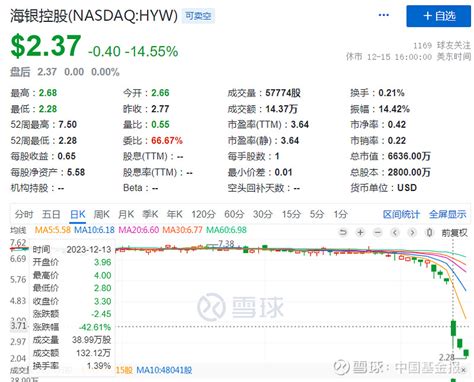Close the volume indicator with small x

pyautogui.click(x=463, y=370)
